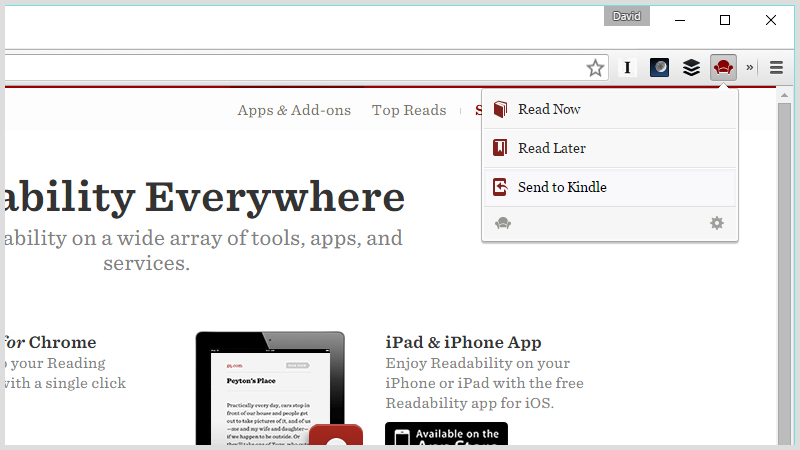Click the Kindle arrow icon in the popup
This screenshot has width=800, height=450.
coord(500,187)
